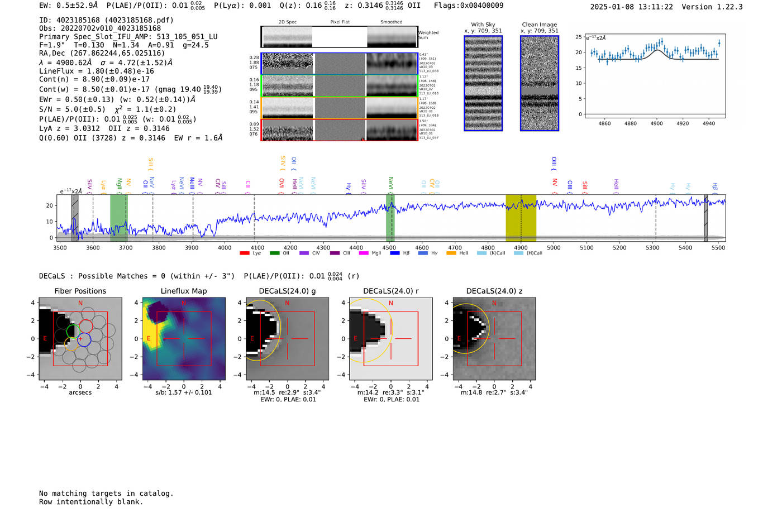Click the red fiber circle in Fiber Positions
The height and width of the screenshot is (532, 782).
(x=86, y=326)
